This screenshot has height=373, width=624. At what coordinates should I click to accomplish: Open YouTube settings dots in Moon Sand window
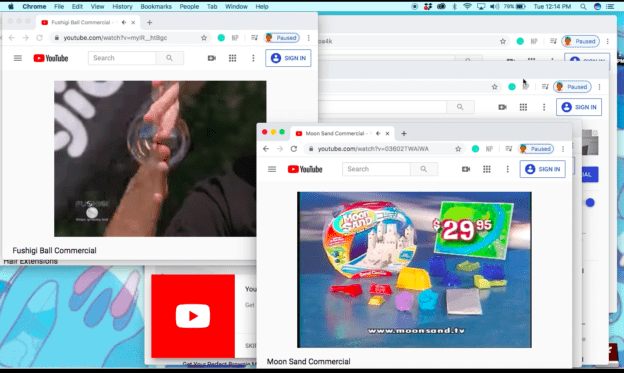pos(507,169)
